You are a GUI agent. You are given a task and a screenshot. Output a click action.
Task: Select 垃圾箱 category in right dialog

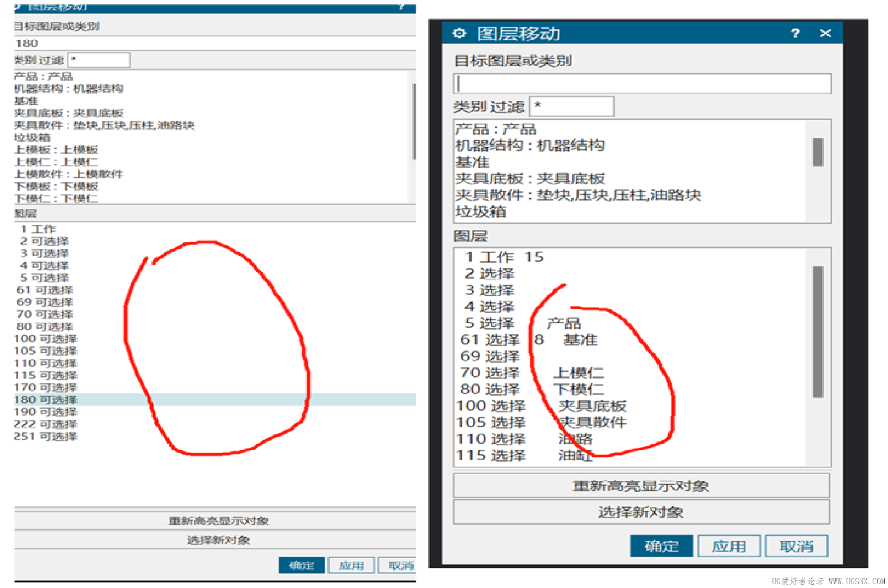click(481, 211)
